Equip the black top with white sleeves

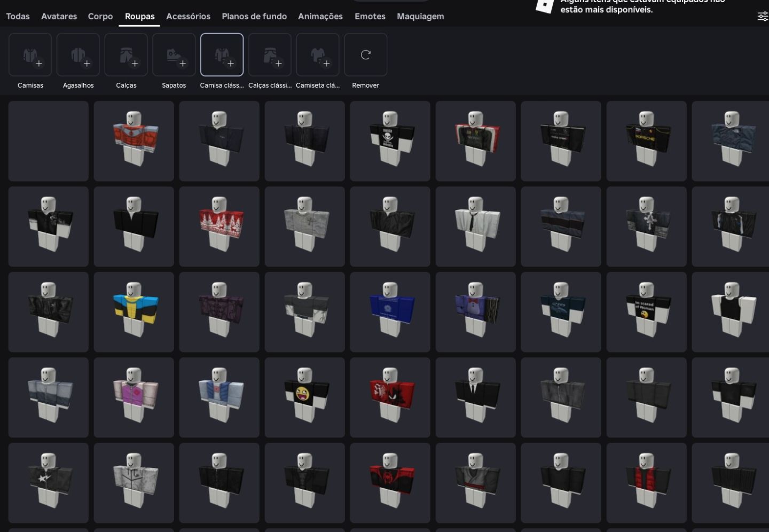click(x=731, y=312)
